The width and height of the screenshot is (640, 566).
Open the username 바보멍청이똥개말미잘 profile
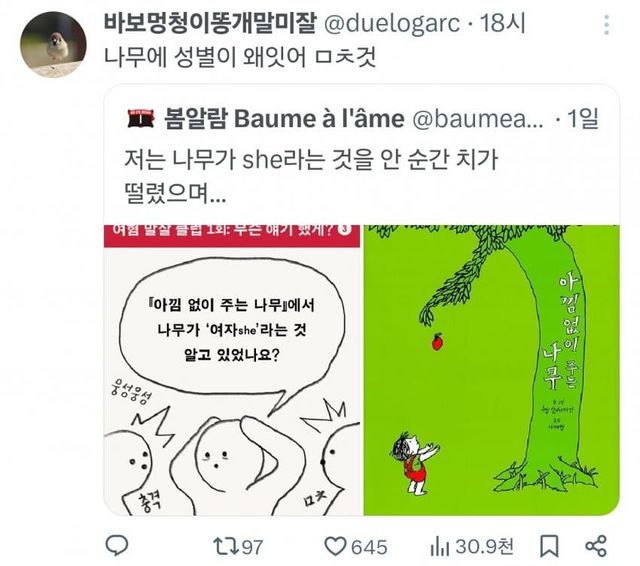pyautogui.click(x=210, y=23)
